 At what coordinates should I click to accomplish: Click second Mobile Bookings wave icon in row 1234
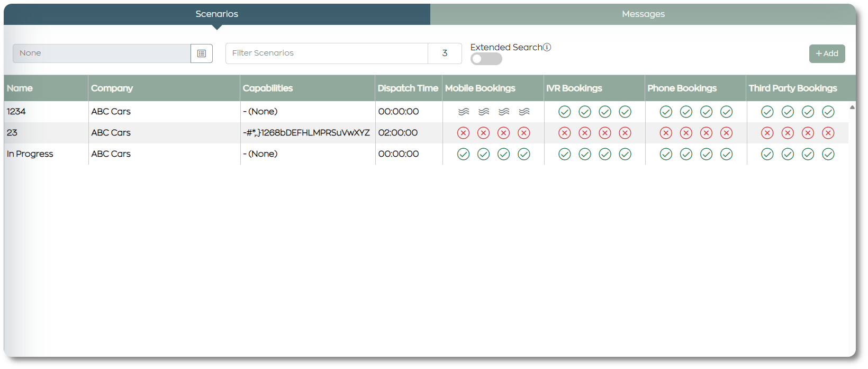tap(484, 112)
